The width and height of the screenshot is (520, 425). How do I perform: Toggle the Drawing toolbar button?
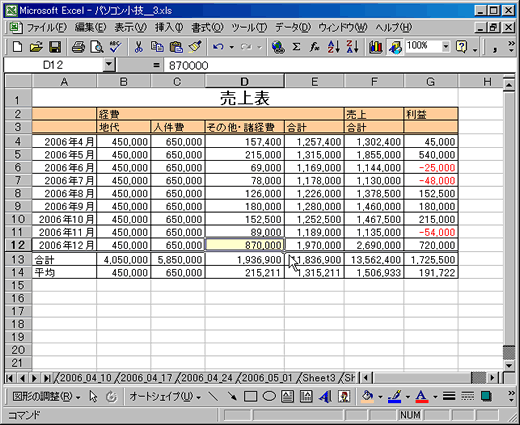point(395,47)
